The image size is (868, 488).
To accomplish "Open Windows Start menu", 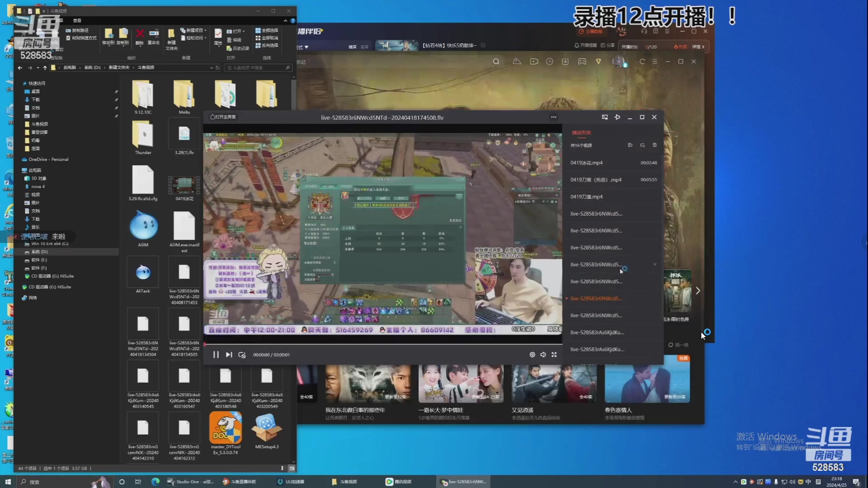I will pos(8,482).
